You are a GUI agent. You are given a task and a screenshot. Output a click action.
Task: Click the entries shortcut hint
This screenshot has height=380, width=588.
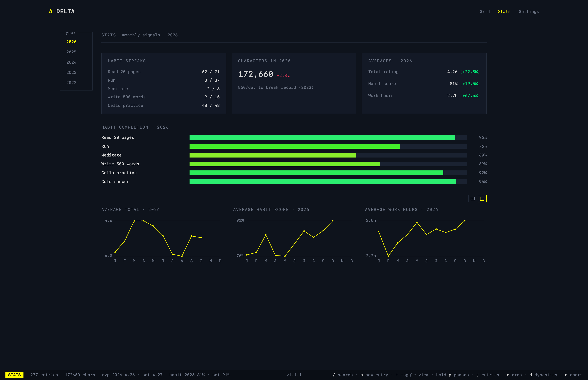pyautogui.click(x=488, y=375)
